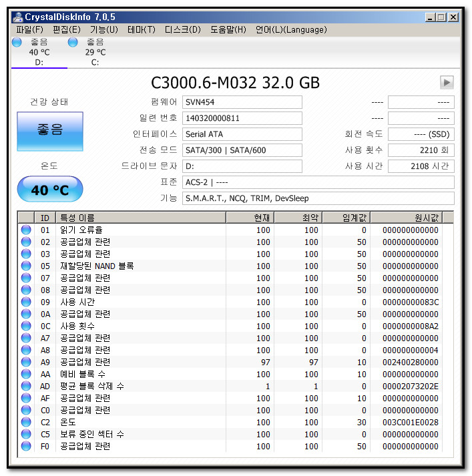
Task: Click the blue status orb for drive C:
Action: (73, 42)
